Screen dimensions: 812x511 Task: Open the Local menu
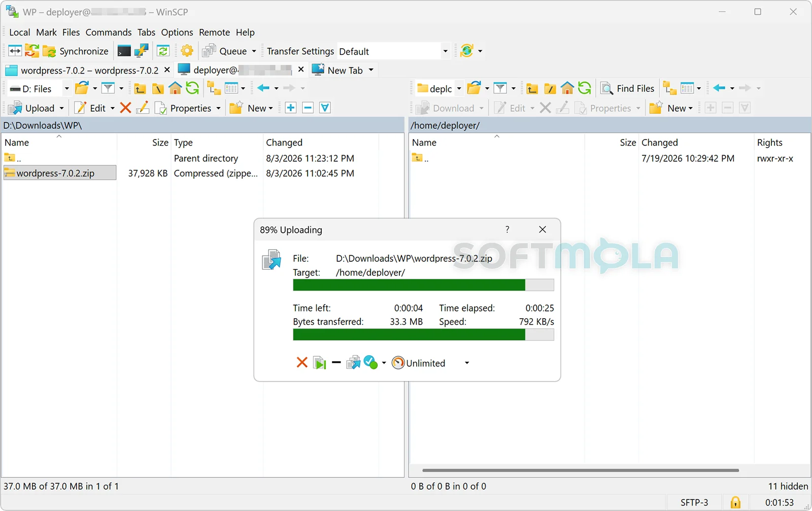20,32
